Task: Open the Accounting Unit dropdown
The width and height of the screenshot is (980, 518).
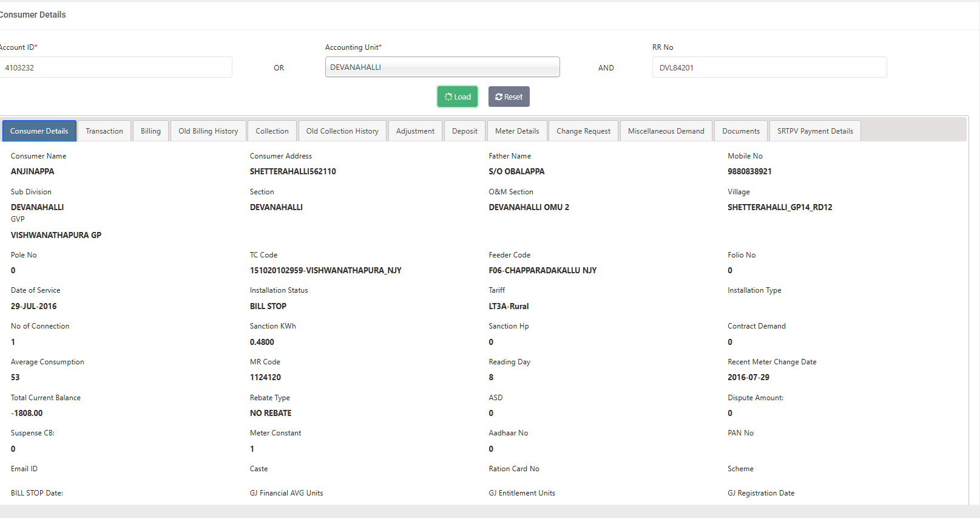Action: pyautogui.click(x=442, y=67)
